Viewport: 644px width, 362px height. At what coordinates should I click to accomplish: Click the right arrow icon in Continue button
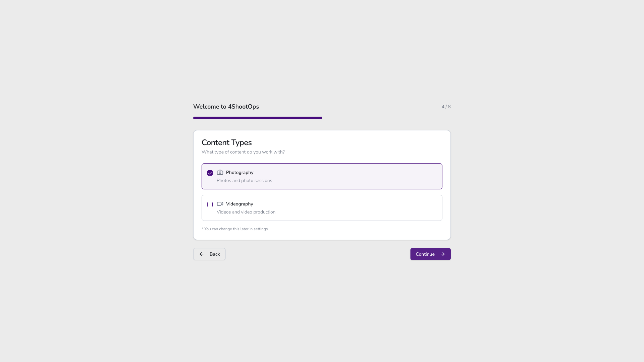click(443, 254)
